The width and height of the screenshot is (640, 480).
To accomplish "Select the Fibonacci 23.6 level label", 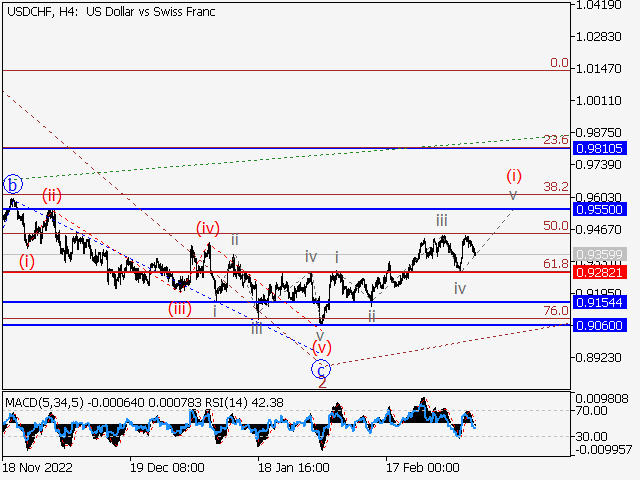I will (x=556, y=140).
